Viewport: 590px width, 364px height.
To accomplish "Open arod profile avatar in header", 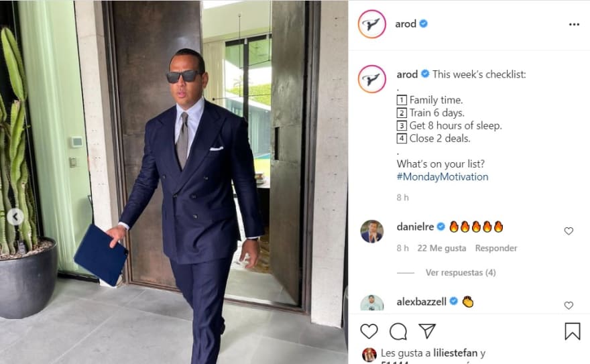I will (371, 24).
